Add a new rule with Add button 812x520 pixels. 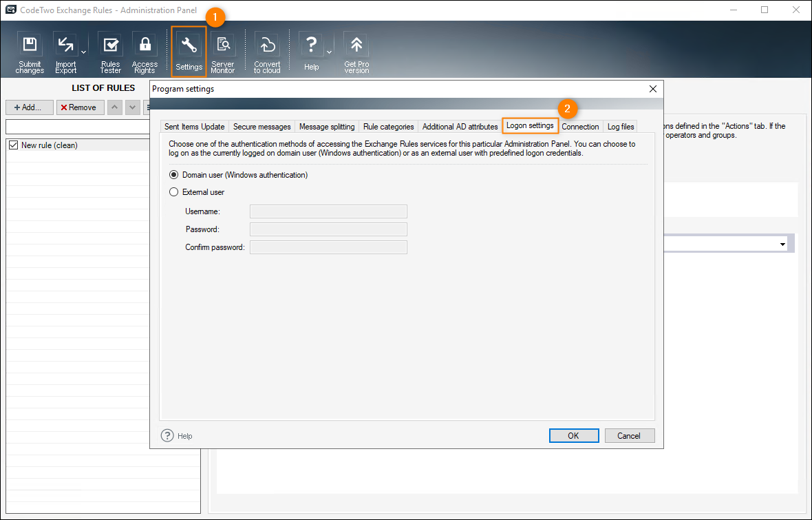[x=30, y=107]
